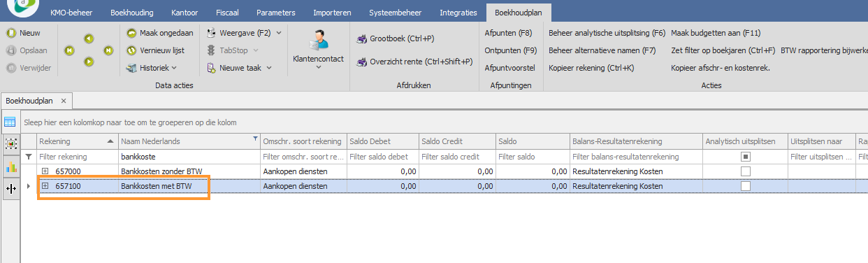Click Ontpunten (F9)

(x=510, y=50)
